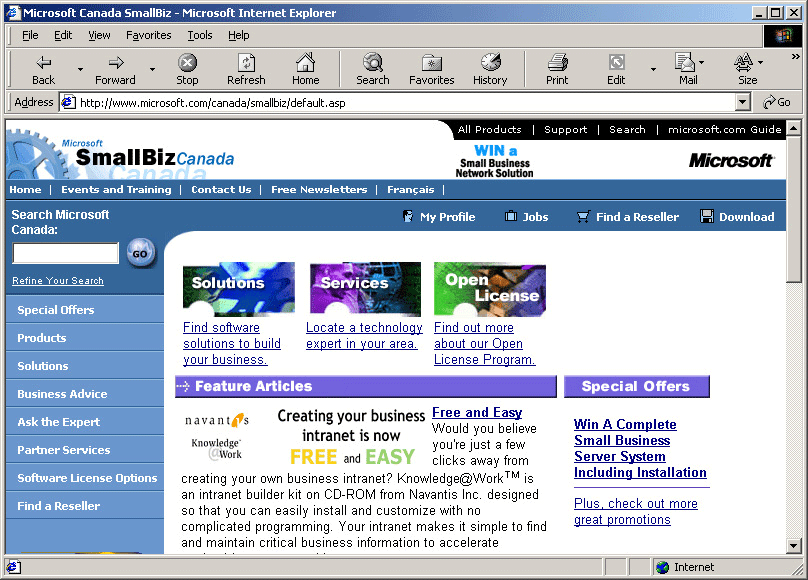Click the Open License banner thumbnail
This screenshot has width=808, height=580.
pos(490,289)
